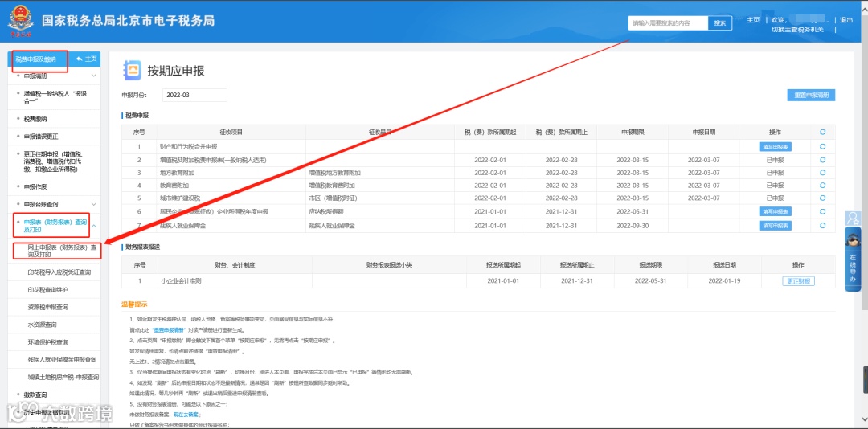
Task: Select 印花税查询维护 submenu
Action: (47, 289)
